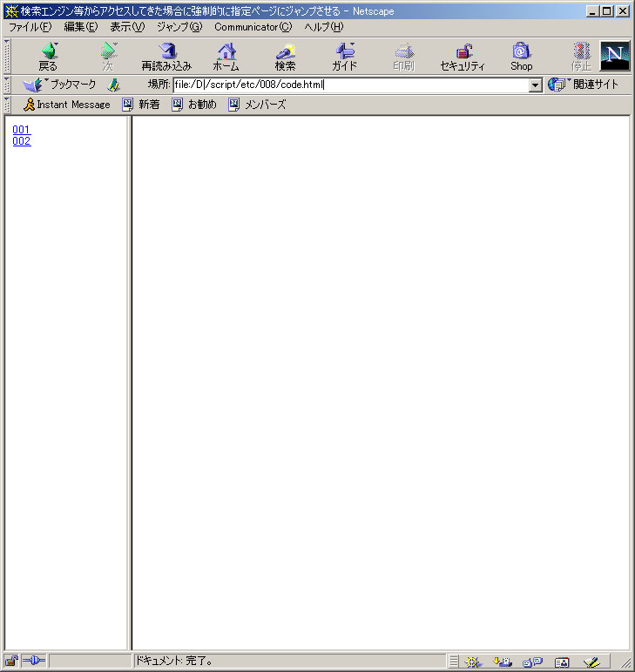Open the Related Sites (関連サイト) dropdown
Viewport: 635px width, 672px height.
click(x=584, y=85)
